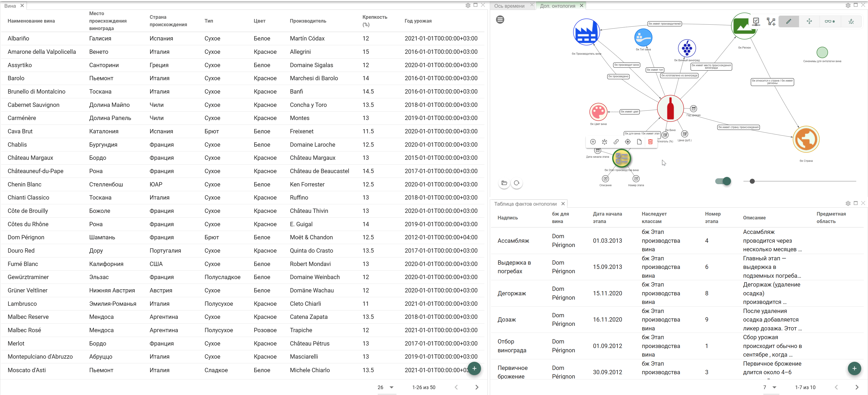Click the Описание attribute node

(605, 179)
